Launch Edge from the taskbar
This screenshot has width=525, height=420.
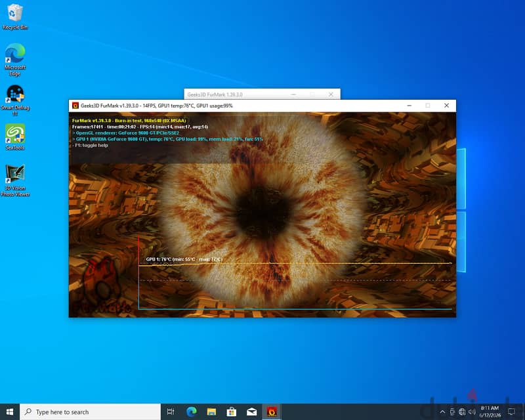tap(192, 411)
